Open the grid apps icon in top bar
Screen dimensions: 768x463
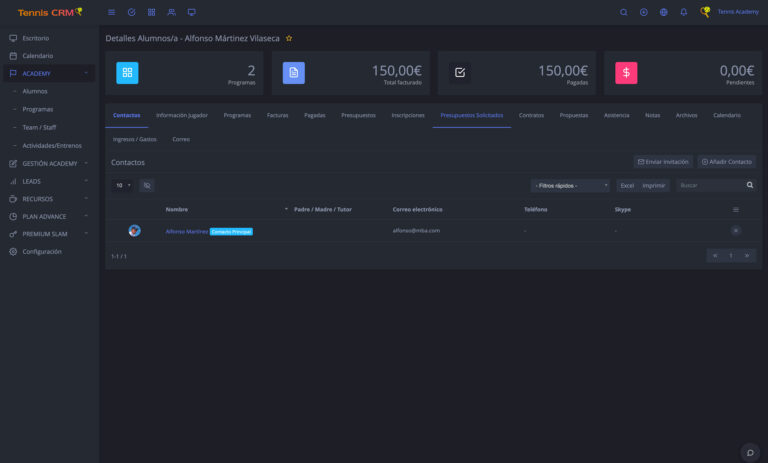[x=151, y=12]
